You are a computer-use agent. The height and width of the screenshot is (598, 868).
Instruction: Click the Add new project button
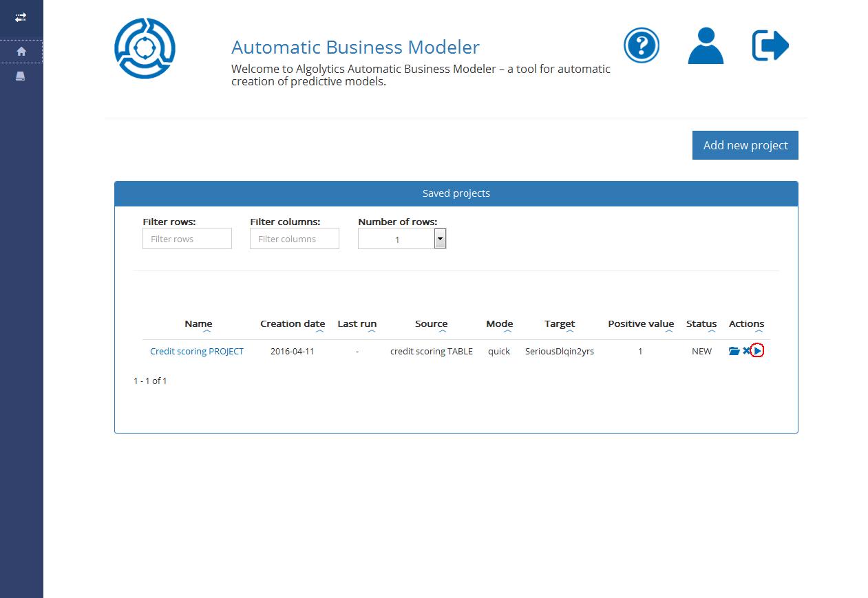point(745,145)
